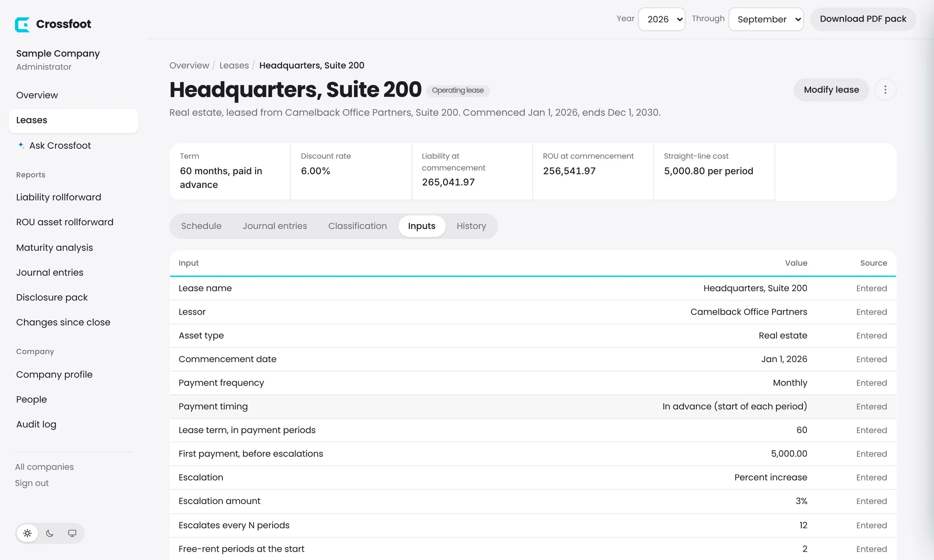Open the Year 2026 dropdown

click(662, 19)
